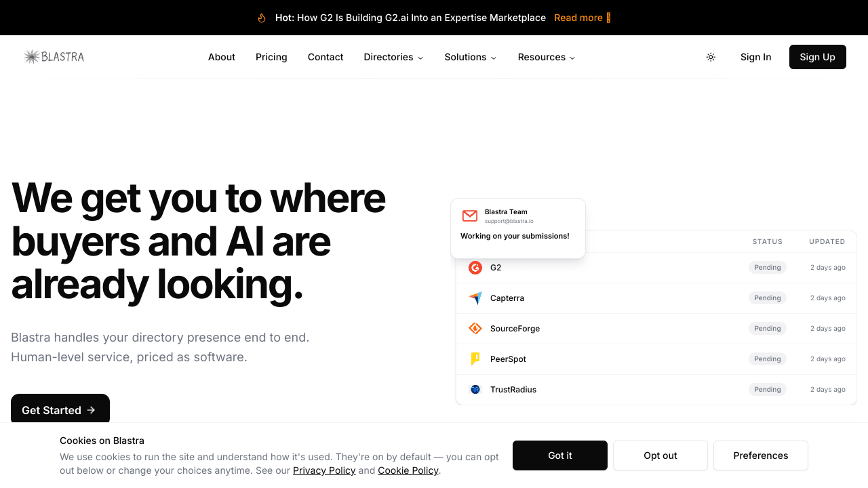Image resolution: width=868 pixels, height=488 pixels.
Task: Open the About page
Action: click(x=222, y=57)
